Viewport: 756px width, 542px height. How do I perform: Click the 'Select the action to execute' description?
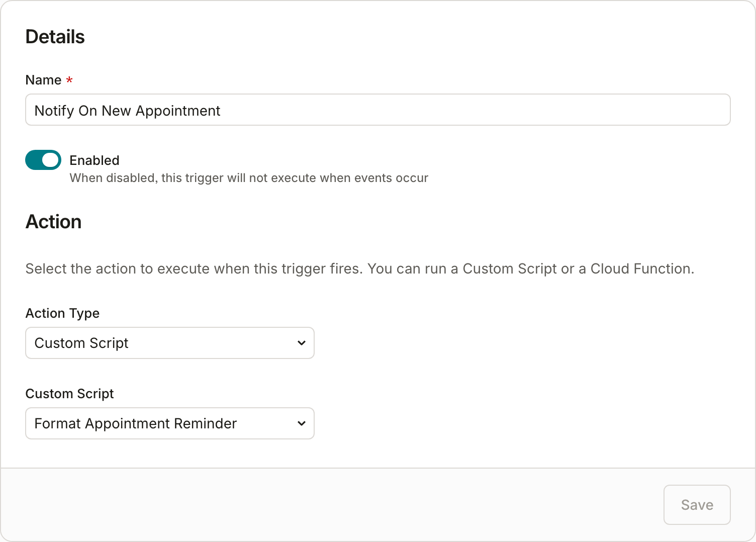[360, 269]
